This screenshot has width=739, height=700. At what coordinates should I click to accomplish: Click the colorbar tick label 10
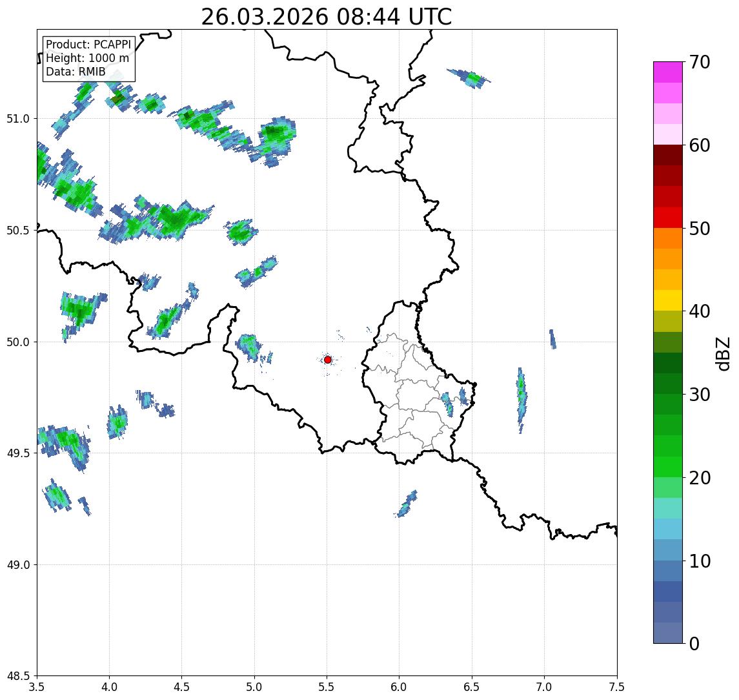700,561
